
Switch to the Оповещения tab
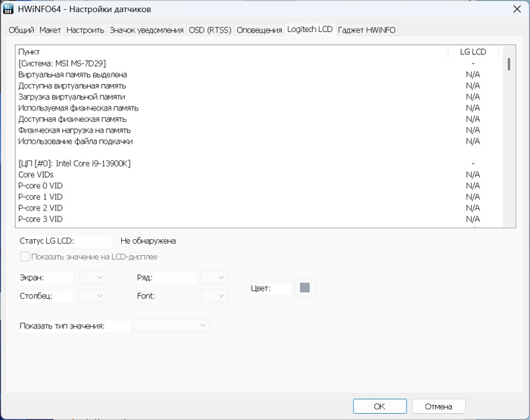coord(259,30)
